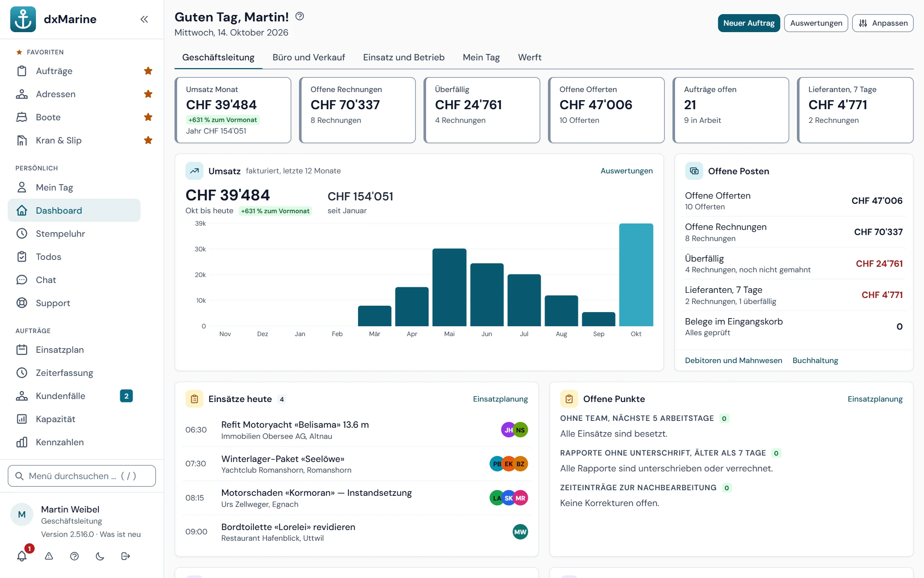Open Zeiterfassung in sidebar
The image size is (924, 578).
74,372
